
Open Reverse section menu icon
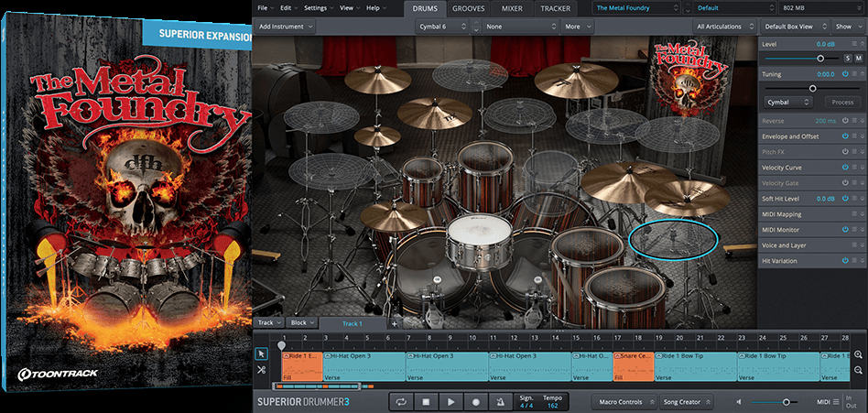[854, 121]
